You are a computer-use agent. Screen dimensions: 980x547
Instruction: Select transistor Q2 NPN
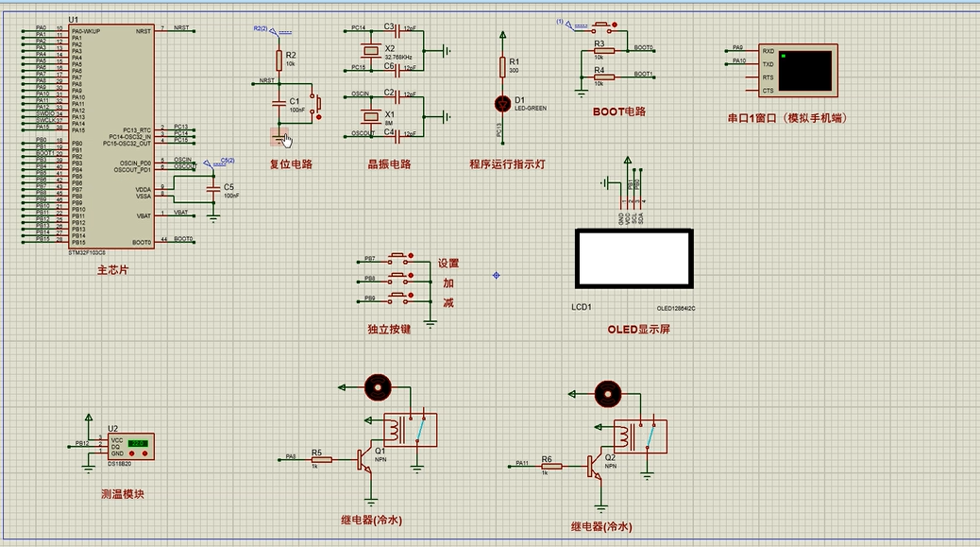[595, 467]
